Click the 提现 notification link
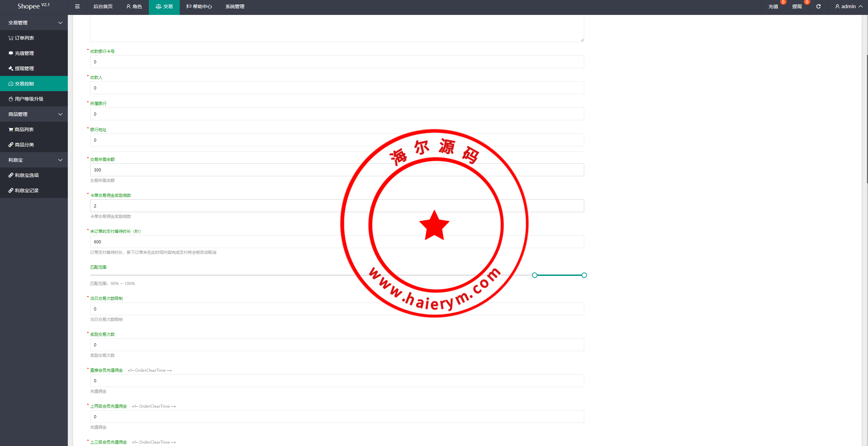 point(797,6)
